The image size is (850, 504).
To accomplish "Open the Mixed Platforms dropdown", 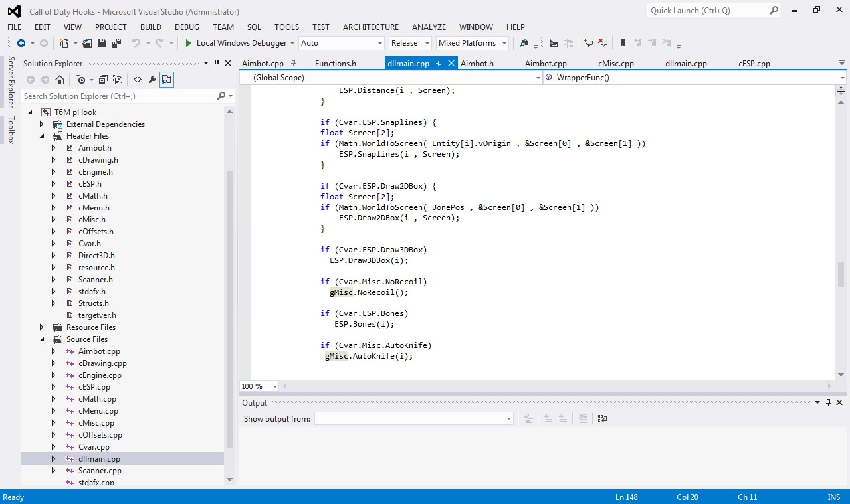I will (473, 43).
